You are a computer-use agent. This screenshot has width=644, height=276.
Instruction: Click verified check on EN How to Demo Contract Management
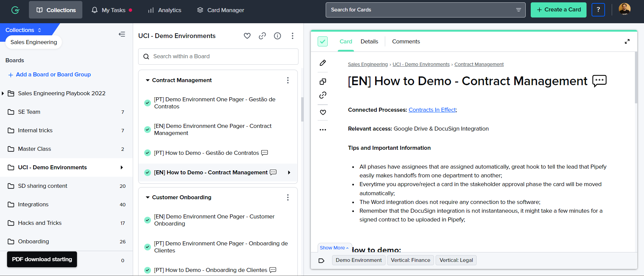pyautogui.click(x=147, y=173)
